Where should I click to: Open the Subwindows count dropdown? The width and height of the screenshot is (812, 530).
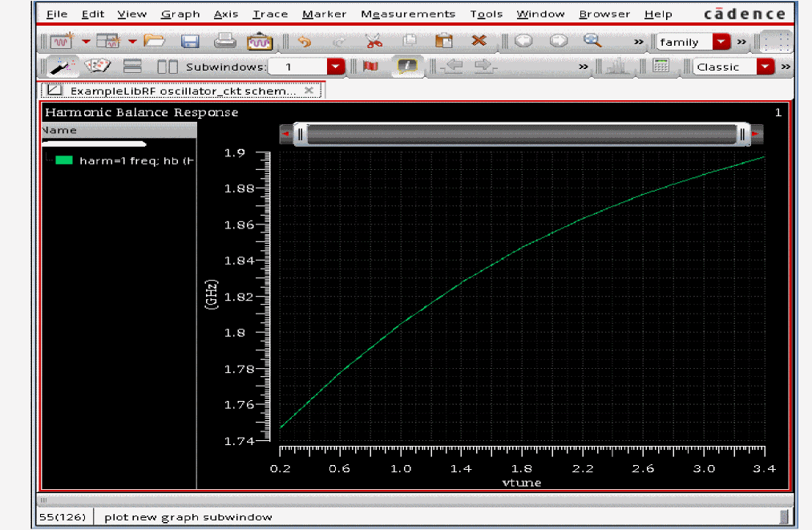(336, 67)
